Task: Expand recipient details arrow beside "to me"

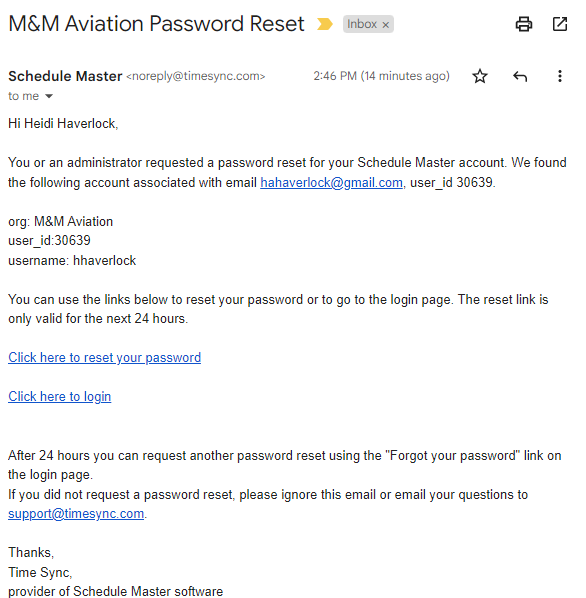Action: (49, 96)
